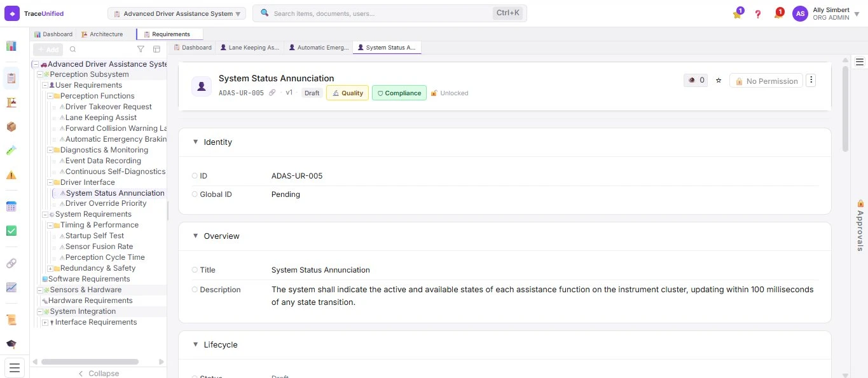Click the No Permission button
Screen dimensions: 868x378
[766, 81]
